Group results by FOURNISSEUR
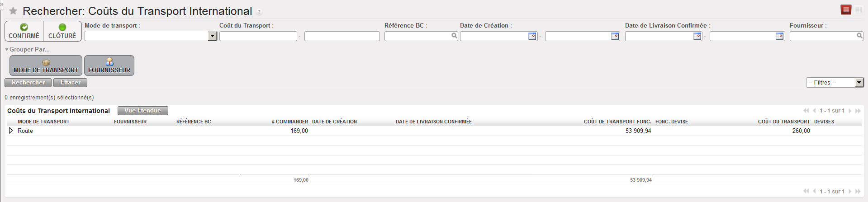Viewport: 868px width, 202px height. click(109, 66)
